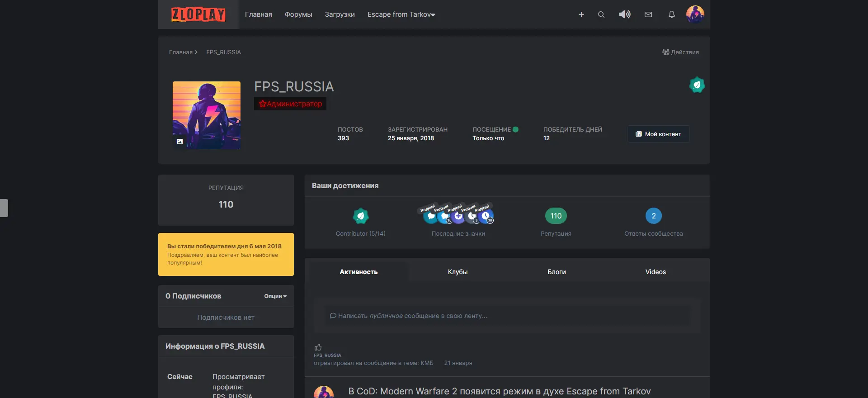Open user avatar menu in header
868x398 pixels.
[x=695, y=14]
